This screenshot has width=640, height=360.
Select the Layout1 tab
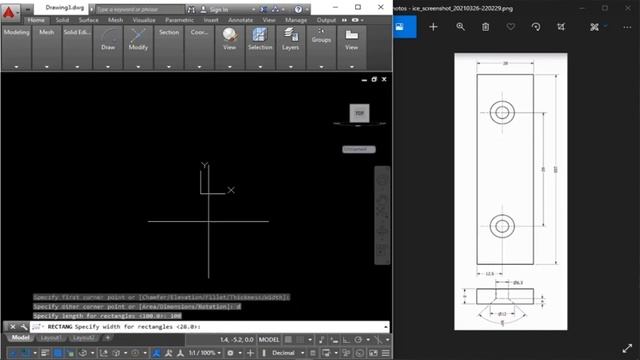coord(51,338)
